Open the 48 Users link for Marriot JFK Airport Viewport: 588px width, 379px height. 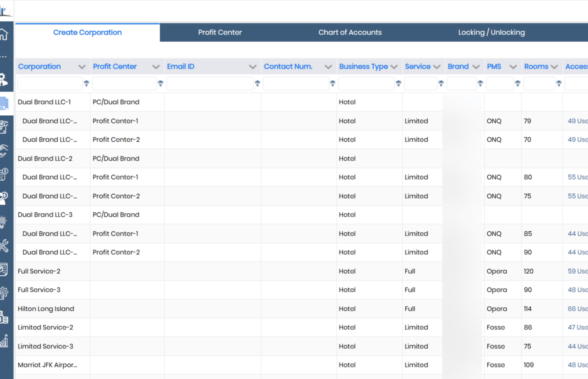[x=578, y=365]
